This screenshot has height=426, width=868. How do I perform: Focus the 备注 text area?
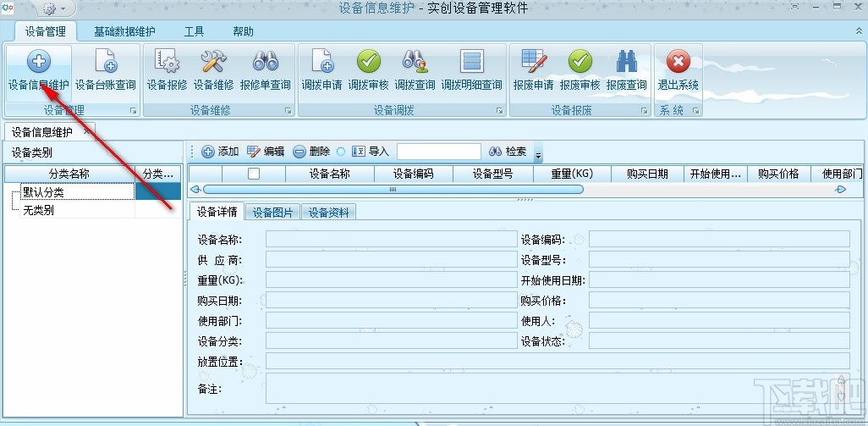[x=558, y=389]
